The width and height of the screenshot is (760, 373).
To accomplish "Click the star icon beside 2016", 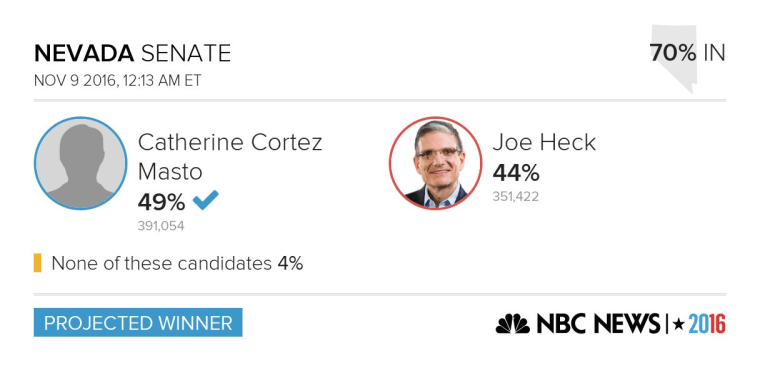I will 679,324.
